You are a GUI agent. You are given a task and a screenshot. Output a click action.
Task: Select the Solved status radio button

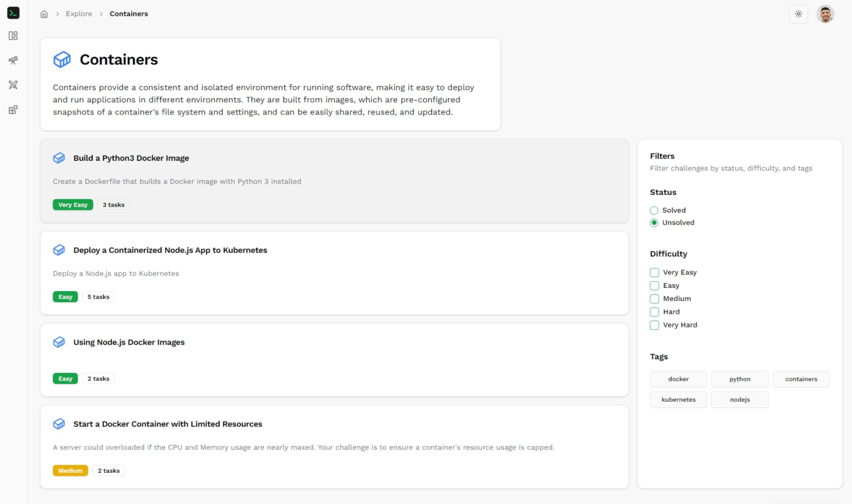pos(654,211)
